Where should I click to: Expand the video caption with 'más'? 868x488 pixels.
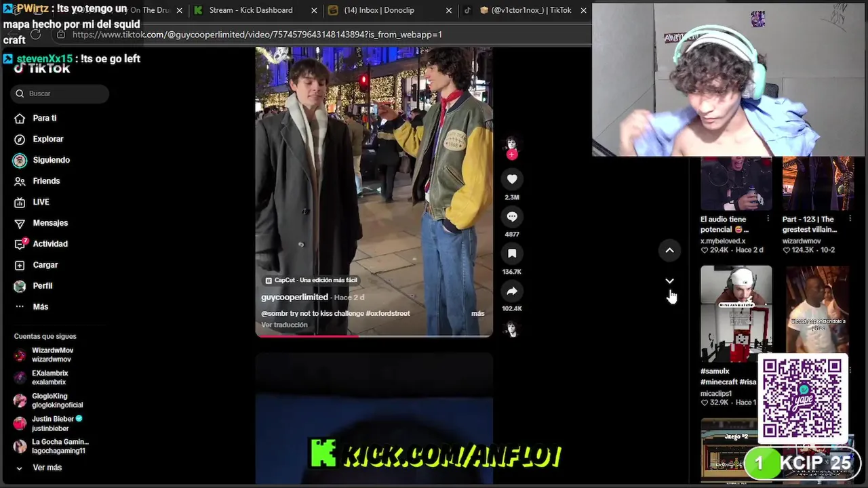point(477,313)
